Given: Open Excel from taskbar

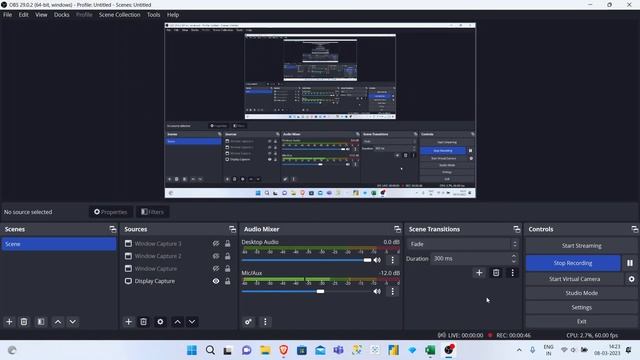Looking at the screenshot, I should pos(430,350).
